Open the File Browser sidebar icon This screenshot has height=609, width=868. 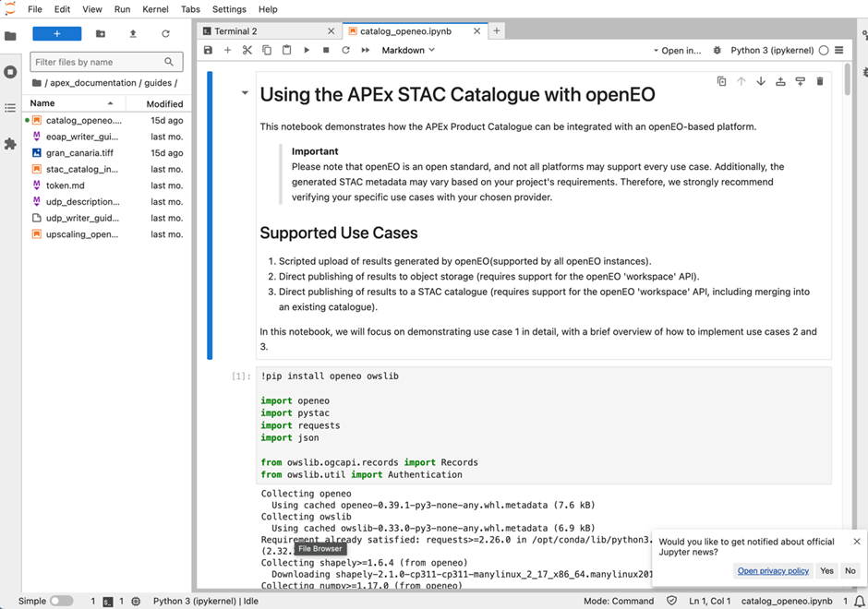click(x=10, y=36)
